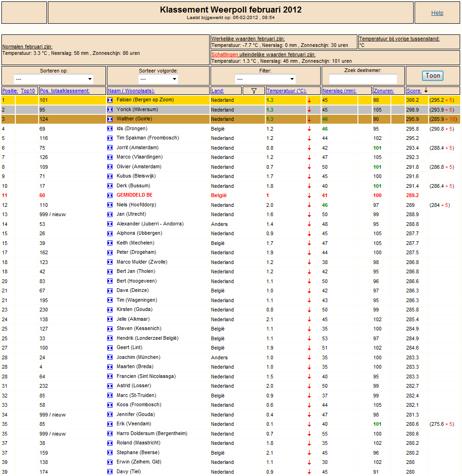Viewport: 462px width, 476px height.
Task: Open the Help link
Action: point(437,13)
